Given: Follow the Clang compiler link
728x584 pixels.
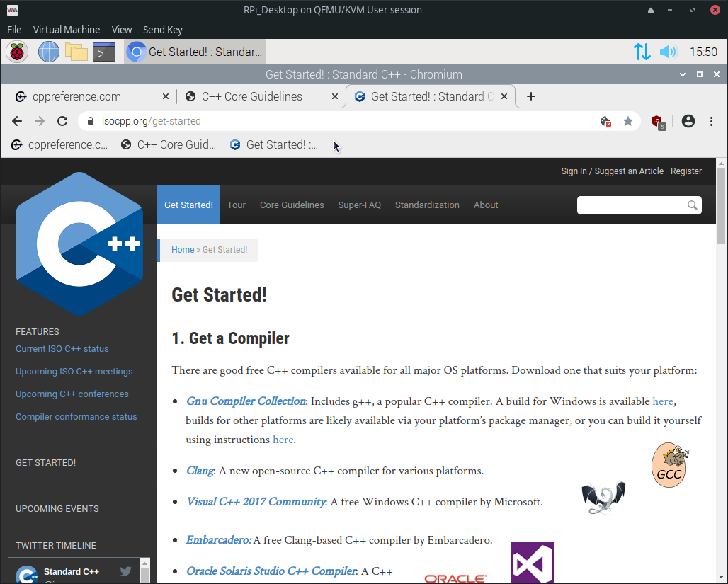Looking at the screenshot, I should point(200,471).
